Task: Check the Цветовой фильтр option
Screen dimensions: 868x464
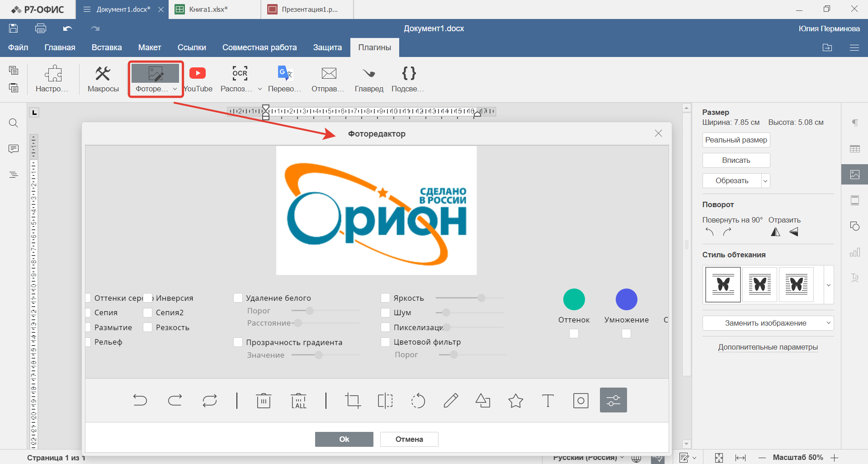Action: 386,342
